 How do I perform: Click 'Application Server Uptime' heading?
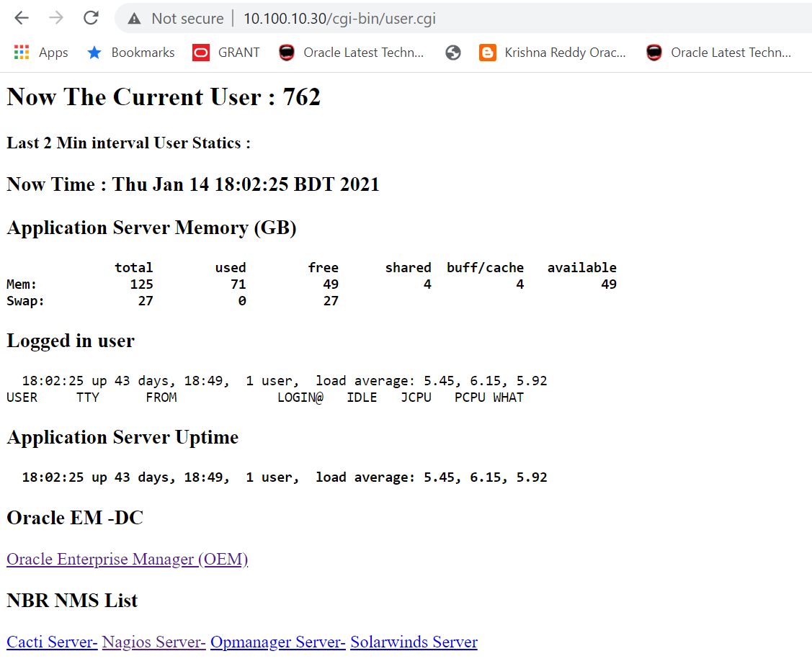coord(122,437)
